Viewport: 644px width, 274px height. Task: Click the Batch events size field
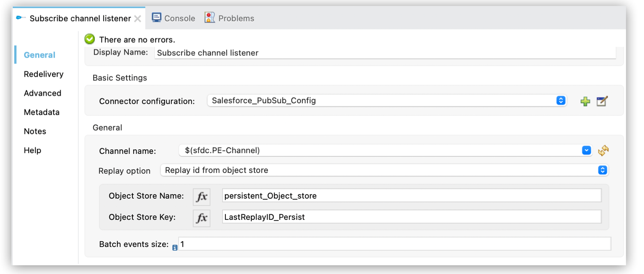(394, 244)
